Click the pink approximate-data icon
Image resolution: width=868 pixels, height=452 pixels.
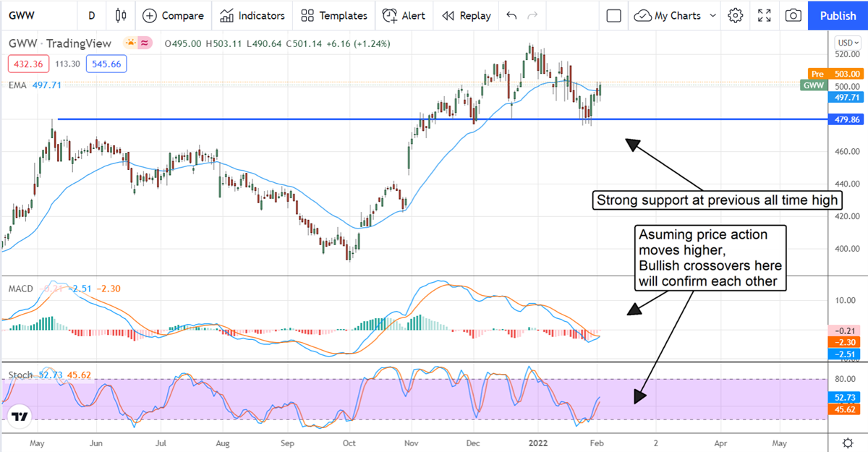pyautogui.click(x=145, y=43)
